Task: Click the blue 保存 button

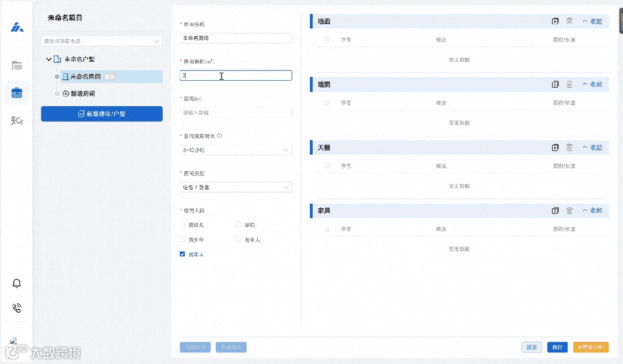Action: tap(557, 347)
